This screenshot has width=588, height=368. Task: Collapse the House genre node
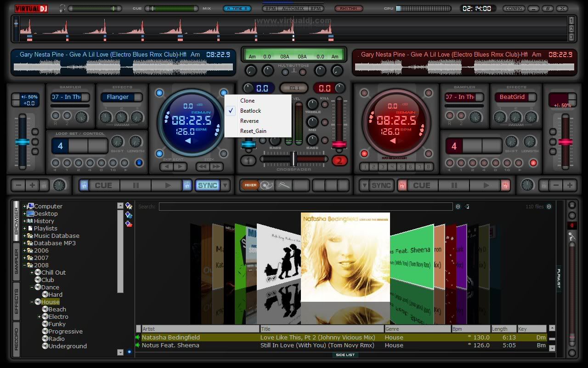point(32,302)
